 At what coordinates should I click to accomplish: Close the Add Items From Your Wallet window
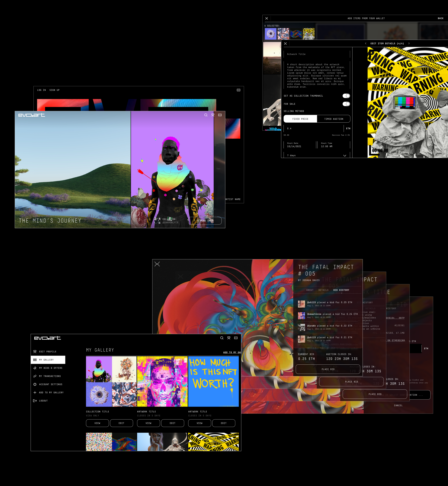pyautogui.click(x=267, y=18)
